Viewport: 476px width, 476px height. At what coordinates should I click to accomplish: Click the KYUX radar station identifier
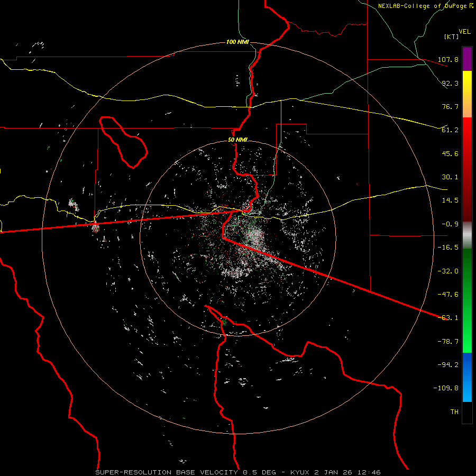pos(300,472)
